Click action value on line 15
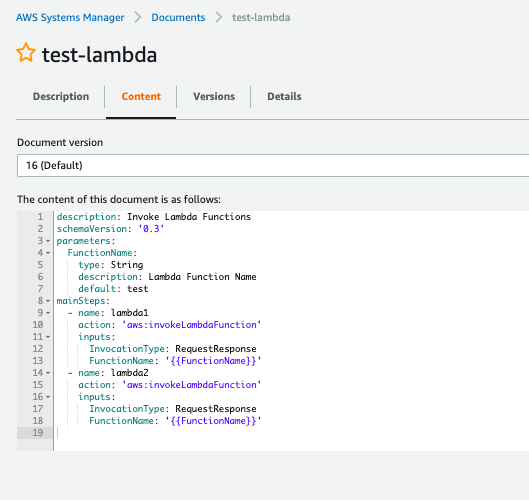This screenshot has width=529, height=500. (x=192, y=385)
